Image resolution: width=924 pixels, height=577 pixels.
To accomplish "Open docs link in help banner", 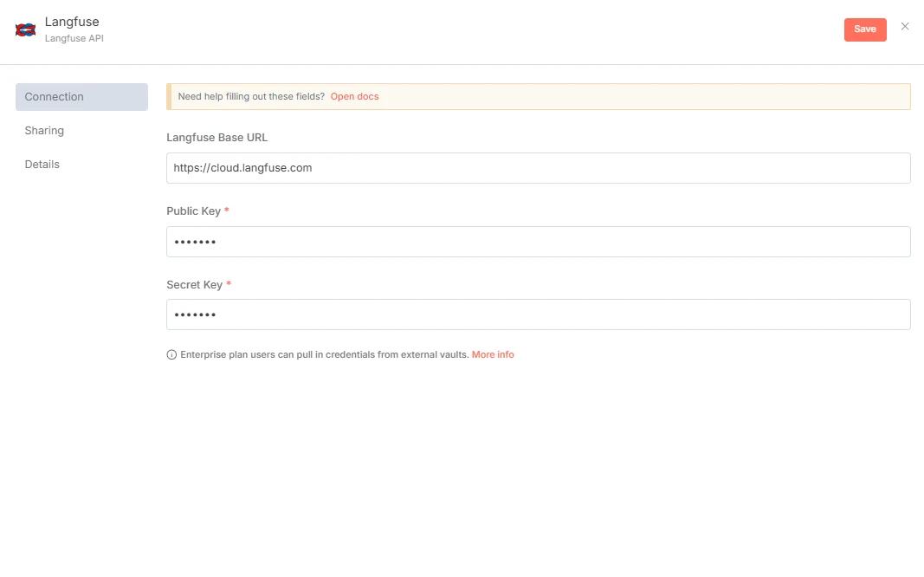I will coord(355,97).
